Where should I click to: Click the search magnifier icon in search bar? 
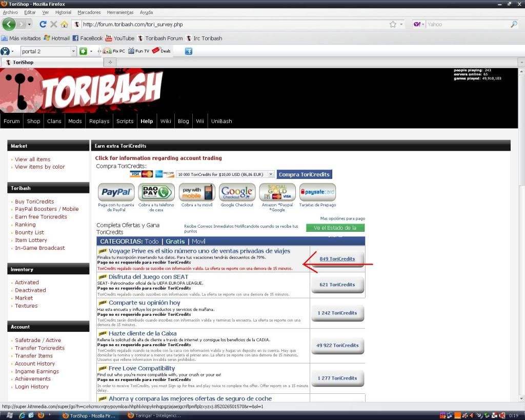click(514, 24)
